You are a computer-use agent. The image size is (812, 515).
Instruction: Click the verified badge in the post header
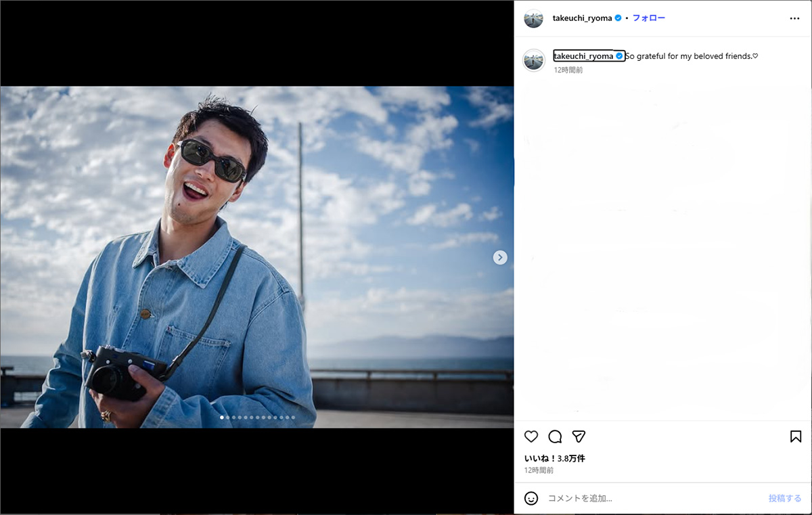point(618,18)
